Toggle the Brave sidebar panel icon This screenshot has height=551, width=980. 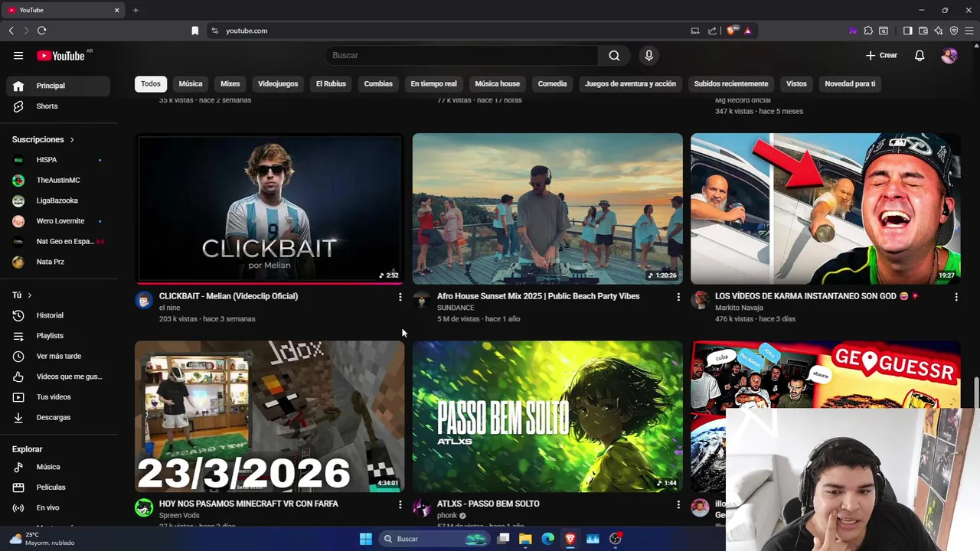coord(907,31)
